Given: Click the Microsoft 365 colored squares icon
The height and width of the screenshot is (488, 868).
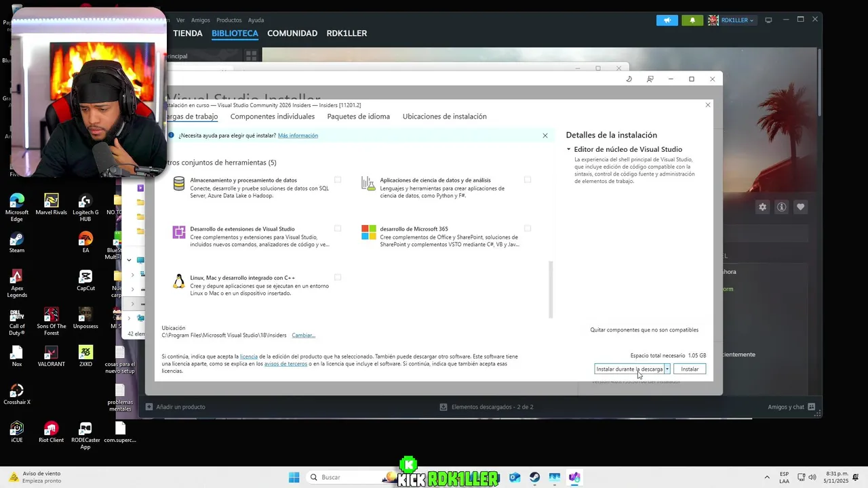Looking at the screenshot, I should 368,232.
